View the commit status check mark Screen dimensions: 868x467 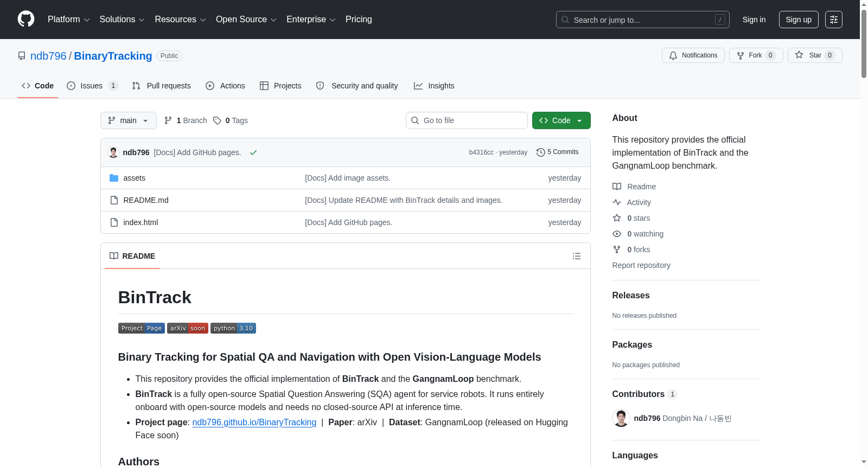[x=253, y=152]
